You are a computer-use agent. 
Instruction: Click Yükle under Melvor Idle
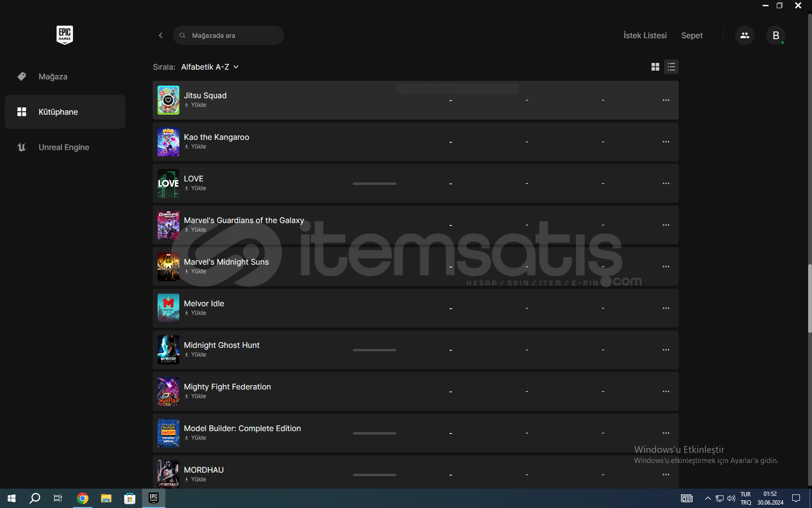[195, 313]
